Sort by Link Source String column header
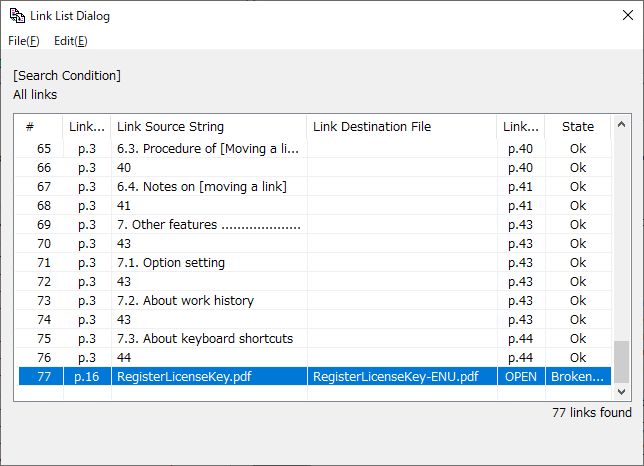This screenshot has width=644, height=466. pos(209,126)
